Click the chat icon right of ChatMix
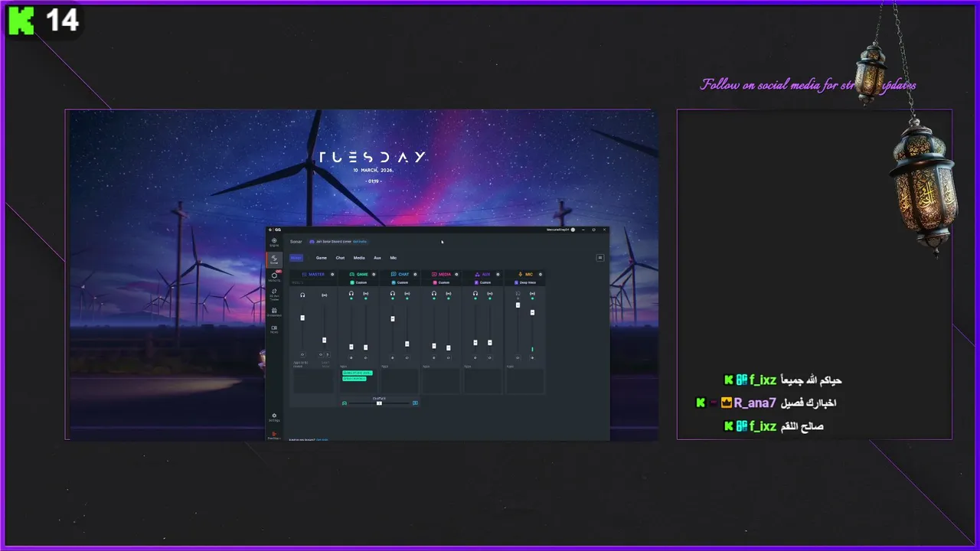Viewport: 980px width, 551px height. (415, 403)
